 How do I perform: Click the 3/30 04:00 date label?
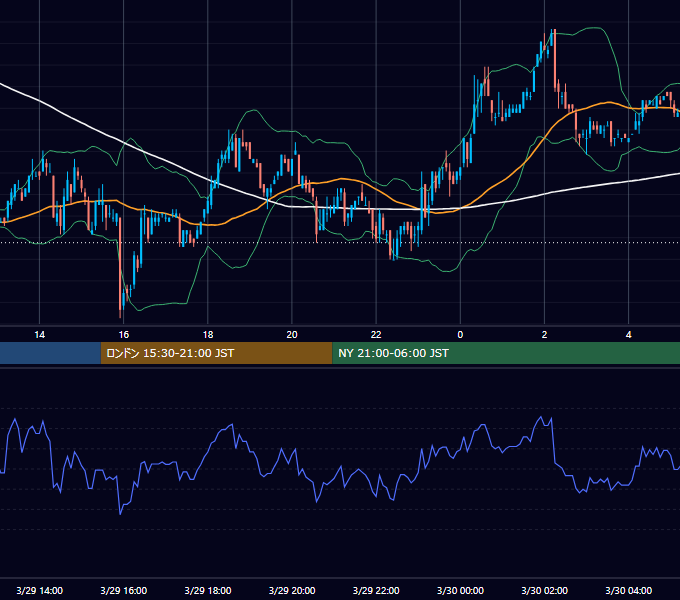coord(628,590)
